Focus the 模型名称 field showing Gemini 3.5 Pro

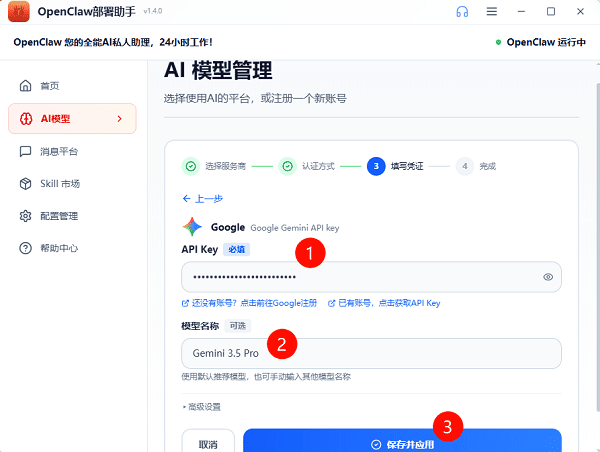point(371,353)
